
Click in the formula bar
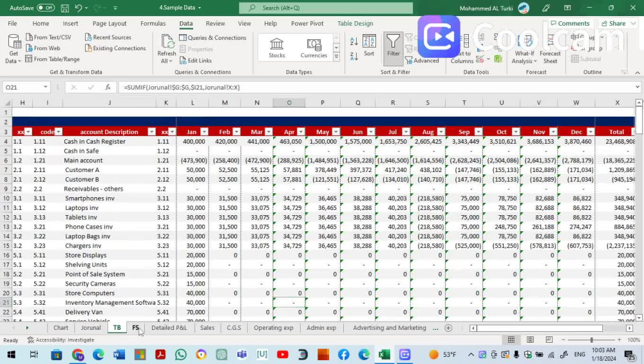(x=376, y=87)
